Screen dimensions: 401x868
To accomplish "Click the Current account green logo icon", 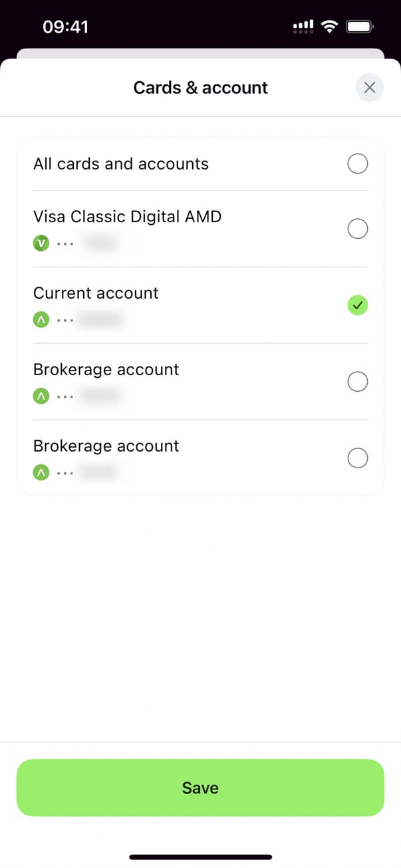I will tap(41, 320).
